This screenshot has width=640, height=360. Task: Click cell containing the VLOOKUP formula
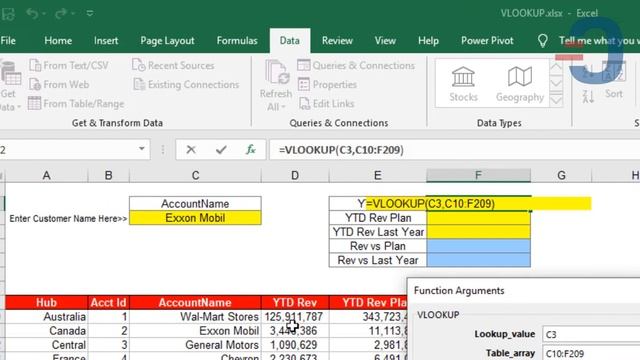pos(478,203)
